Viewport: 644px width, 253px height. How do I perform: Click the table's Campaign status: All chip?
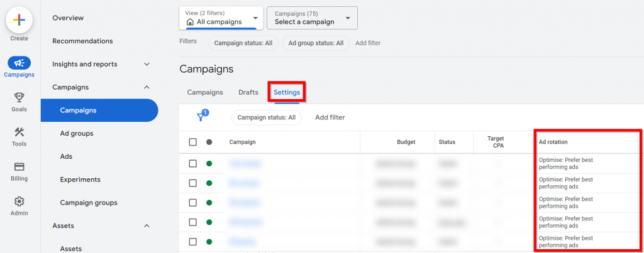click(267, 117)
